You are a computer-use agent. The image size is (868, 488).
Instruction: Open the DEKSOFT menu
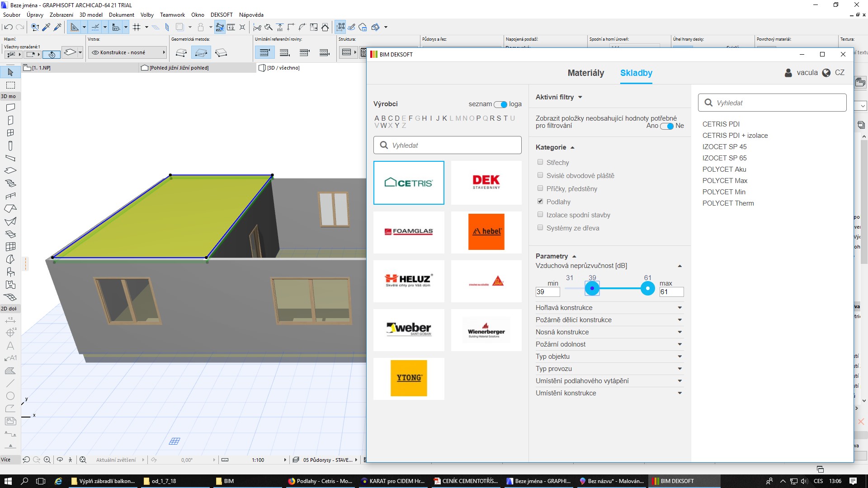coord(221,15)
